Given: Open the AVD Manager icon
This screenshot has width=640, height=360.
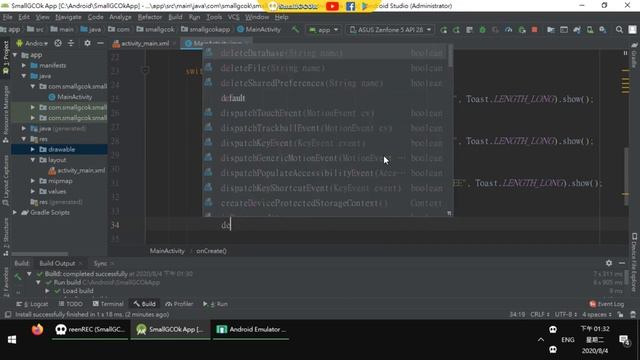Looking at the screenshot, I should click(590, 30).
